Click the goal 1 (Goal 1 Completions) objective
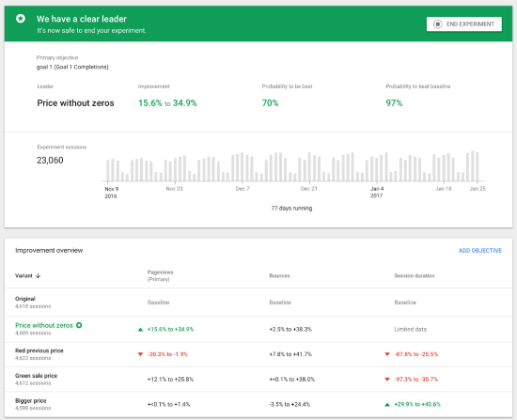The height and width of the screenshot is (420, 517). (72, 67)
